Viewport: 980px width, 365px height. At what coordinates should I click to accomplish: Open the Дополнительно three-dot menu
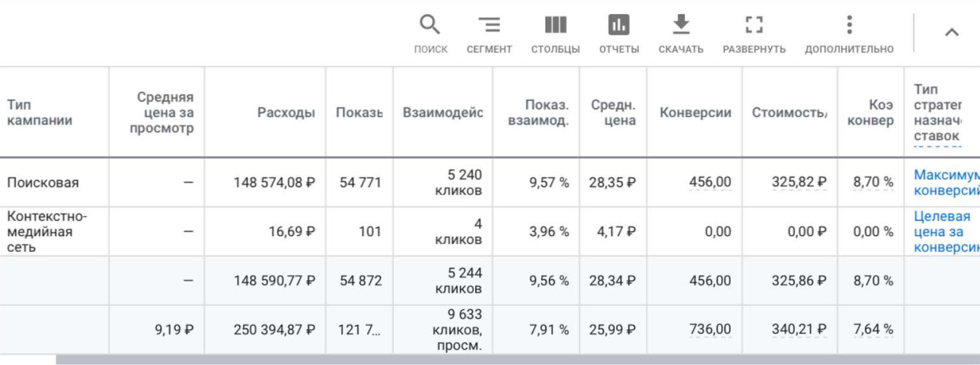[849, 25]
